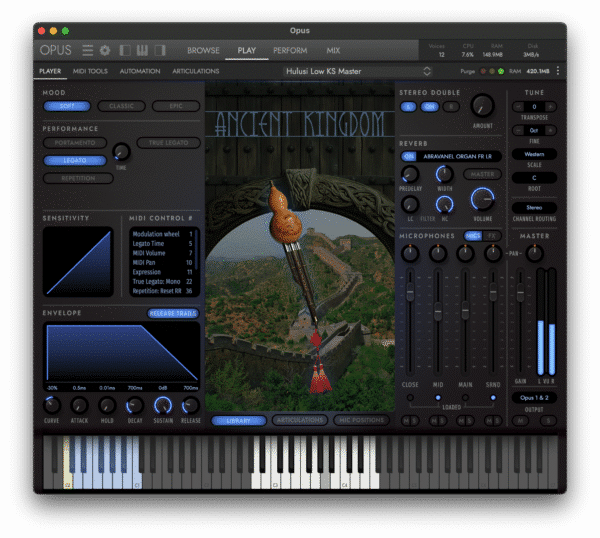The width and height of the screenshot is (600, 538).
Task: Adjust the envelope Hold knob
Action: (x=107, y=406)
